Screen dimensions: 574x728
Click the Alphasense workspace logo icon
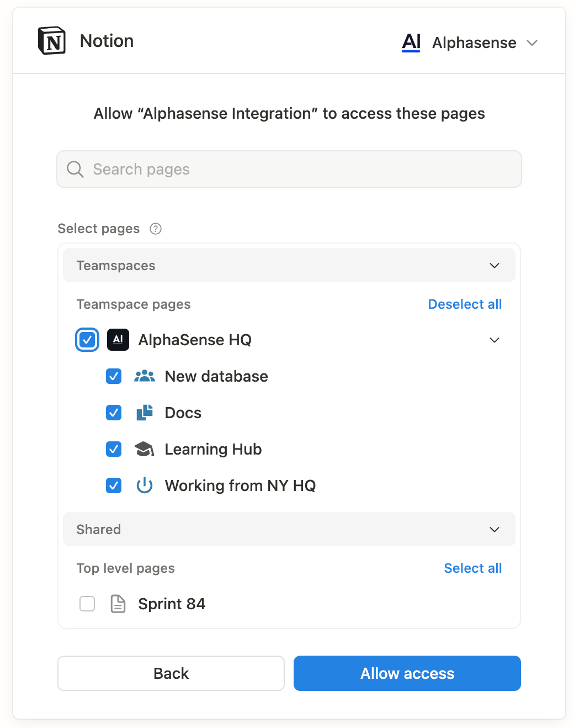pos(411,42)
